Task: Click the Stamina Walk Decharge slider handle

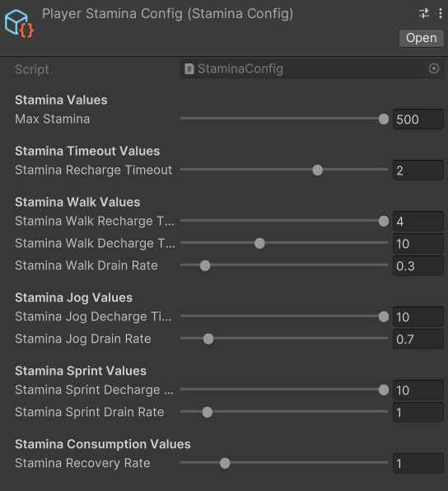Action: (259, 243)
